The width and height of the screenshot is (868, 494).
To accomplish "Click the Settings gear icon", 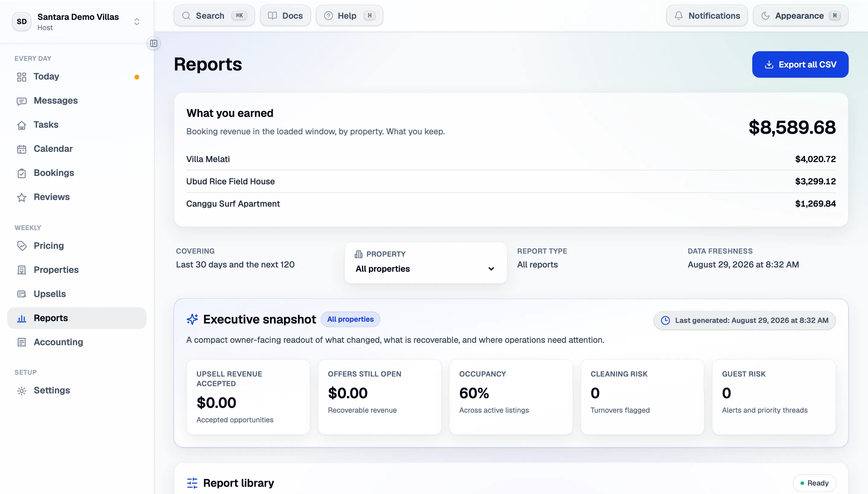I will pyautogui.click(x=22, y=391).
